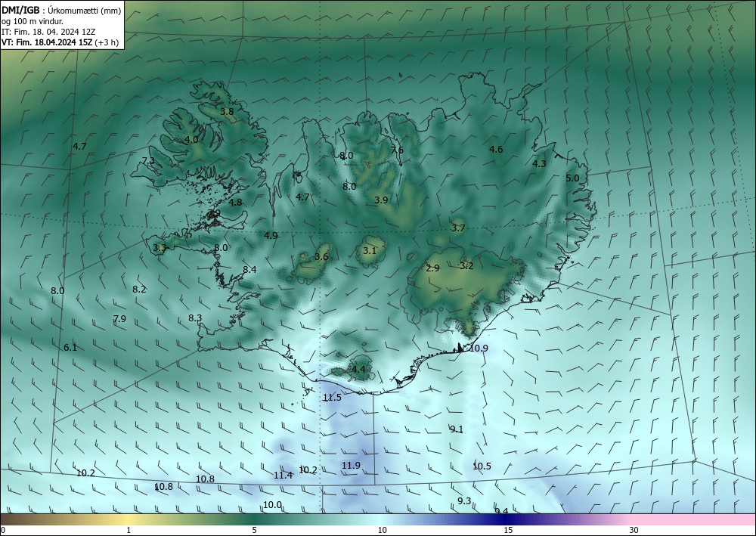Click the 3.6 value on the glacier
756x536 pixels.
tap(321, 256)
